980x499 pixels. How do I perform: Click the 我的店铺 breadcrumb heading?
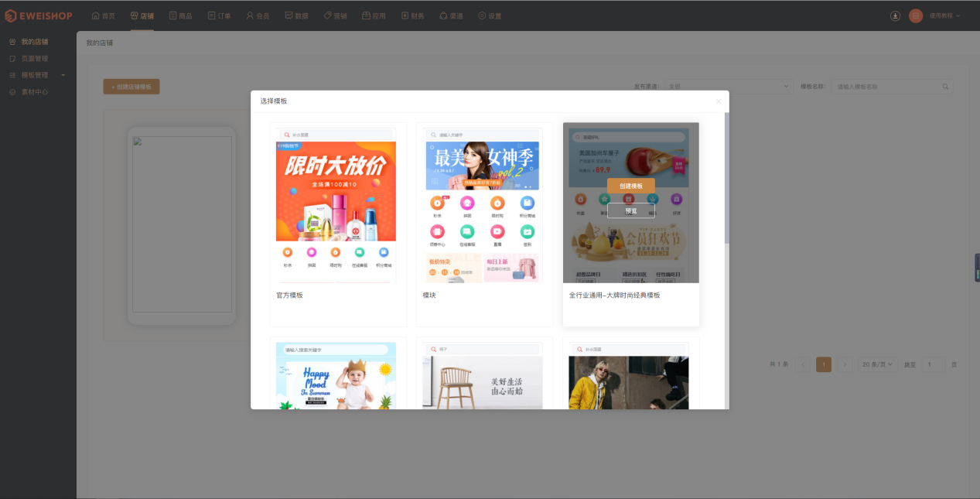click(x=100, y=43)
